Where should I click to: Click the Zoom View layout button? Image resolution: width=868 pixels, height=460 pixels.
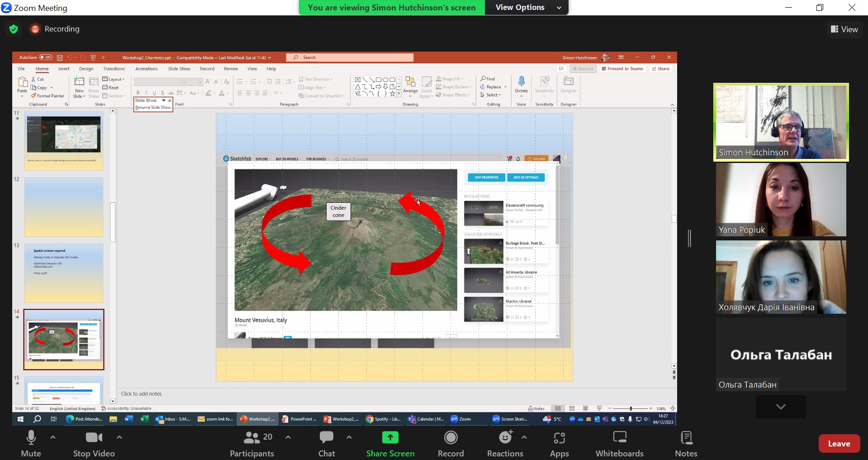tap(844, 29)
